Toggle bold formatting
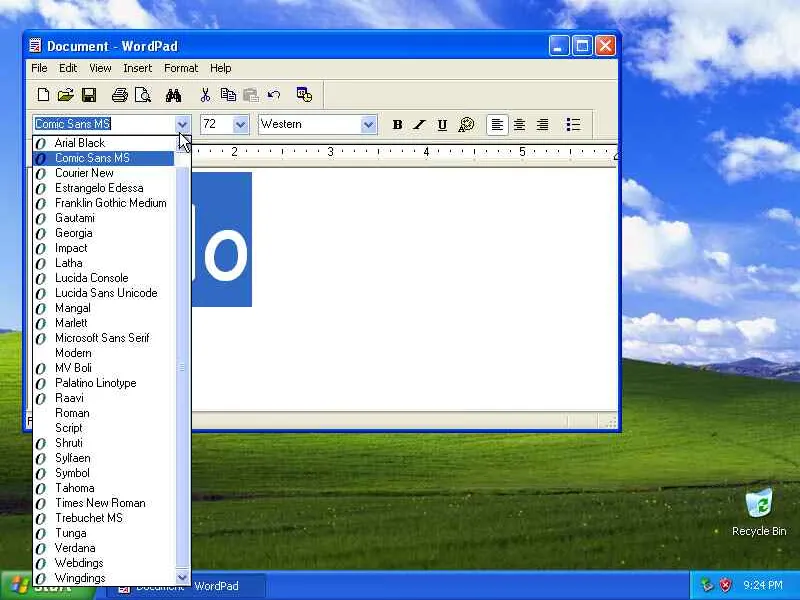Image resolution: width=800 pixels, height=600 pixels. coord(397,124)
